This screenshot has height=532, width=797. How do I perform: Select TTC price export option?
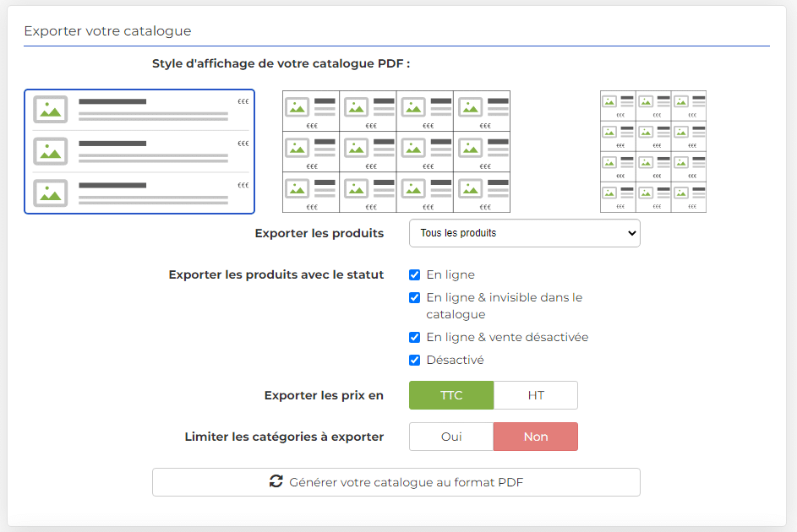tap(451, 395)
